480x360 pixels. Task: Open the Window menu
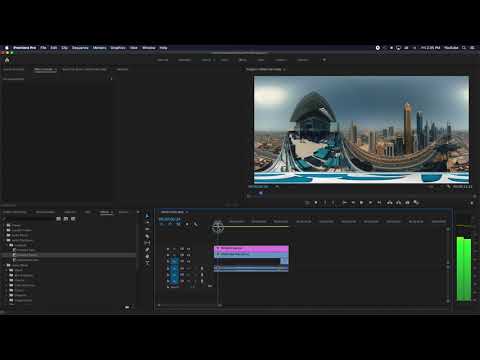tap(149, 48)
